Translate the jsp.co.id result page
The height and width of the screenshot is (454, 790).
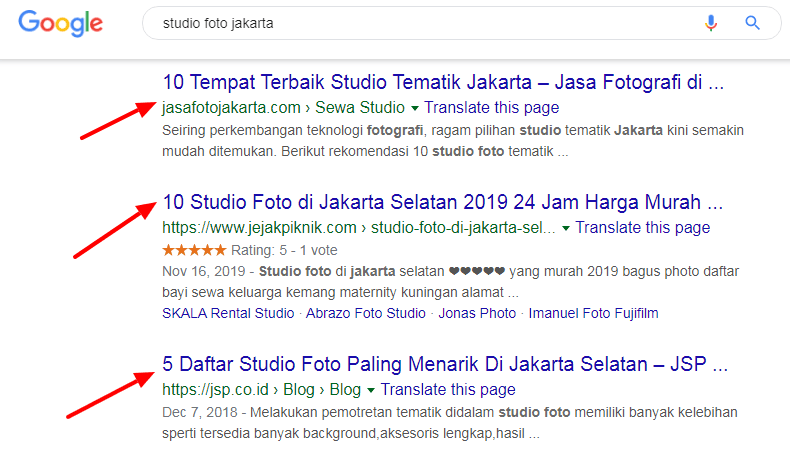448,389
